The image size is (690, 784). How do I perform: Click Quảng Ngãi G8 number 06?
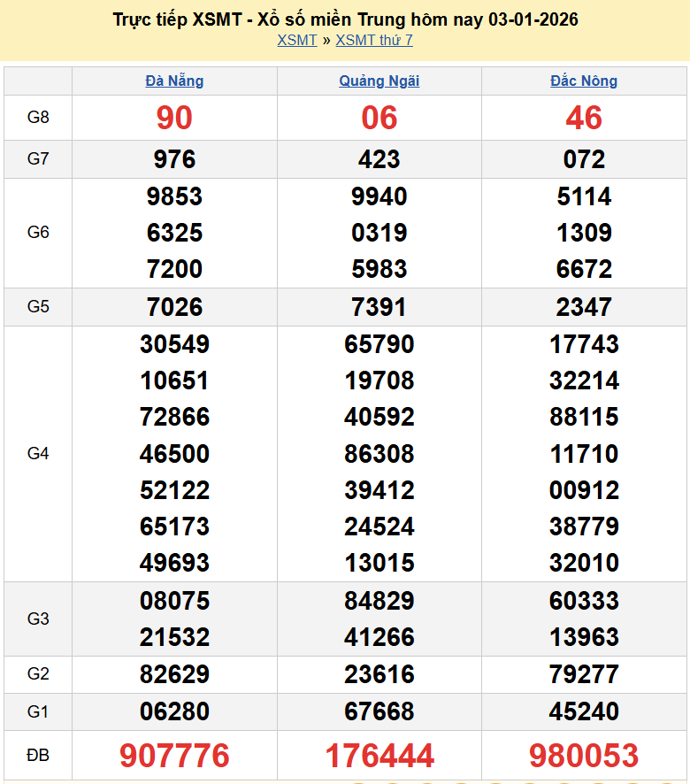pos(379,118)
